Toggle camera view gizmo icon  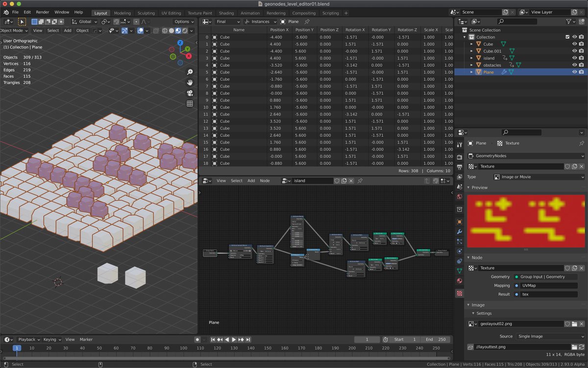point(190,93)
